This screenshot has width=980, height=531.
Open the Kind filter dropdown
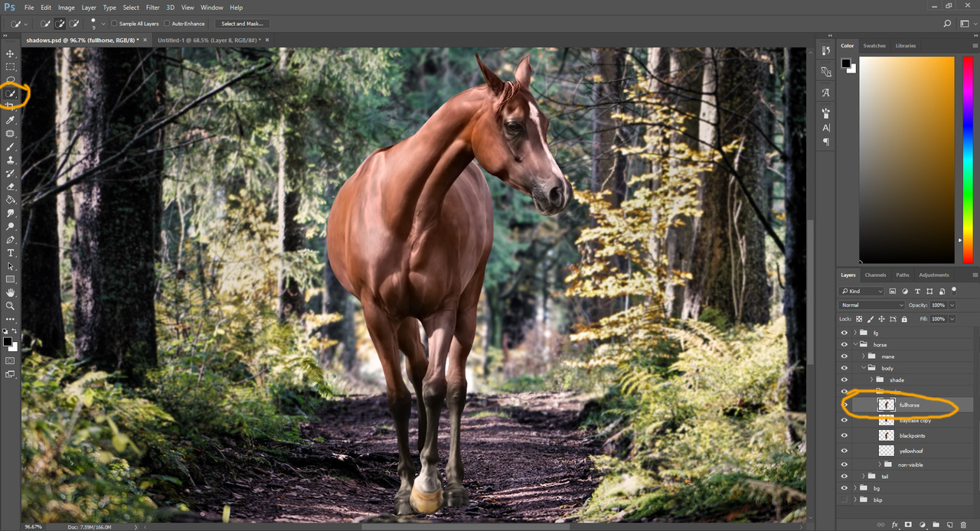tap(861, 292)
